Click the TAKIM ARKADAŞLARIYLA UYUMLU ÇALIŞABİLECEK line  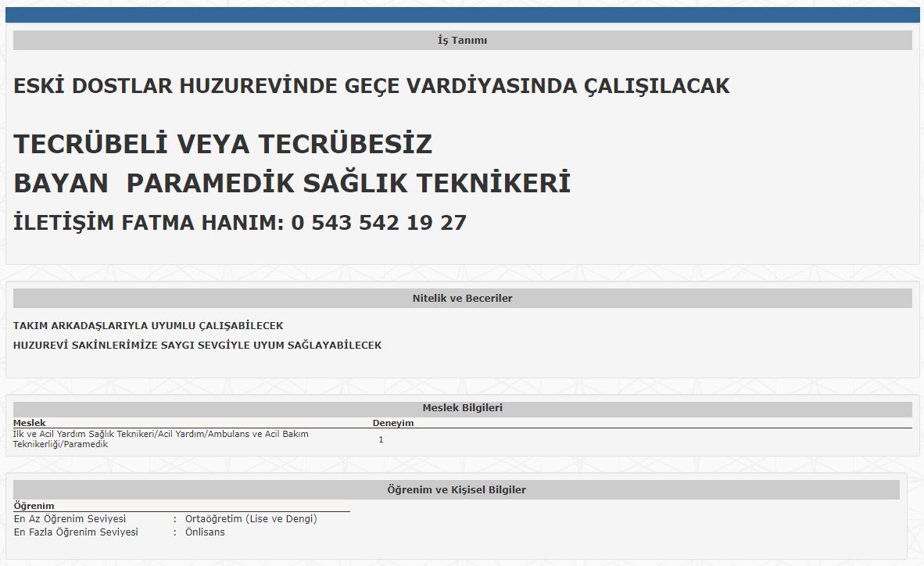point(149,325)
